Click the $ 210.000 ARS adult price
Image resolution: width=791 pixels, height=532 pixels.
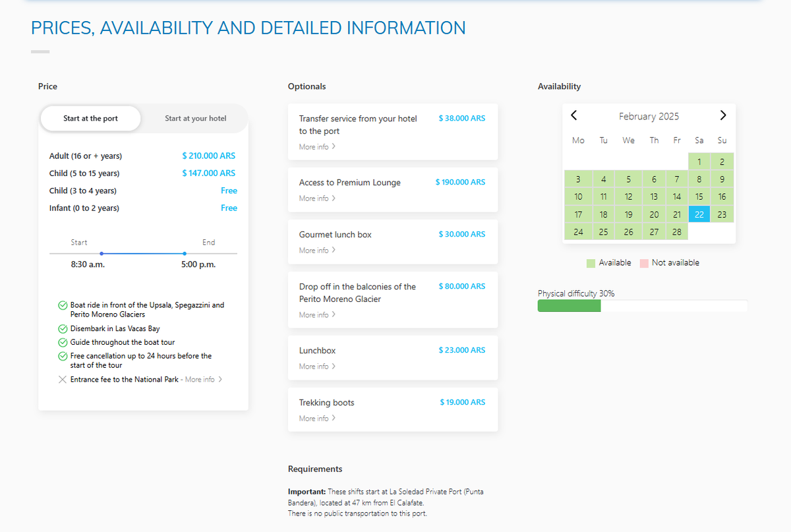click(208, 156)
